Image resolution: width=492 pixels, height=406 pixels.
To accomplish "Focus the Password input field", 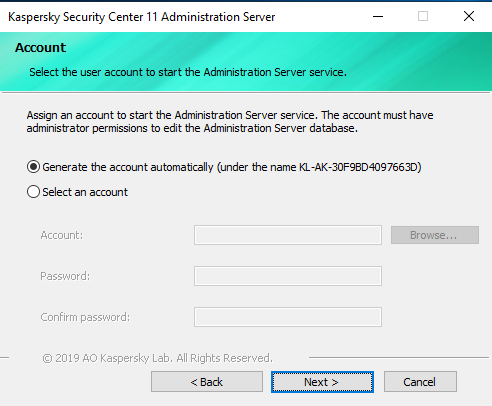I will [x=288, y=276].
